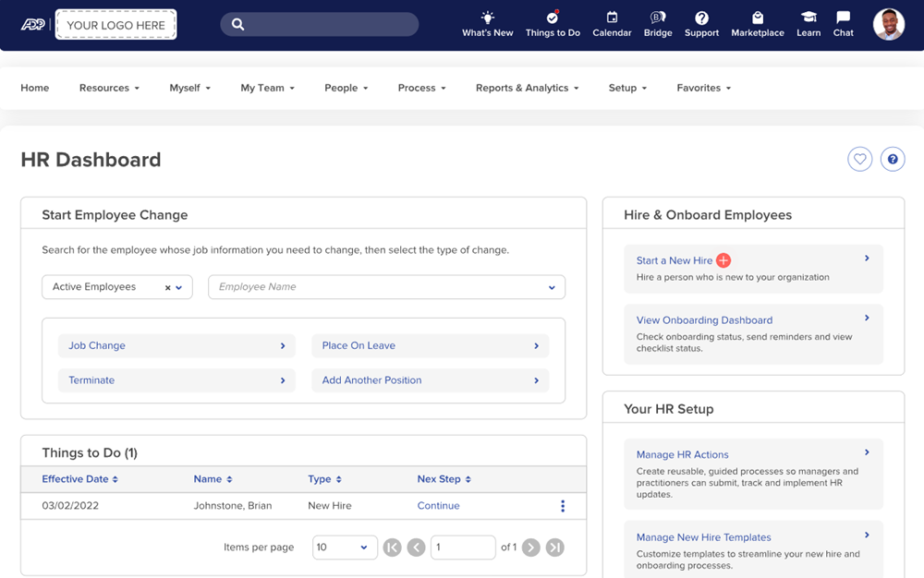Screen dimensions: 924x578
Task: Open the Marketplace bag icon
Action: tap(758, 17)
